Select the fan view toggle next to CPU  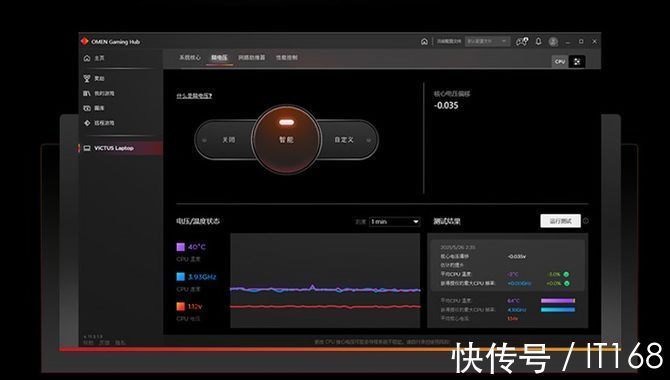point(577,62)
